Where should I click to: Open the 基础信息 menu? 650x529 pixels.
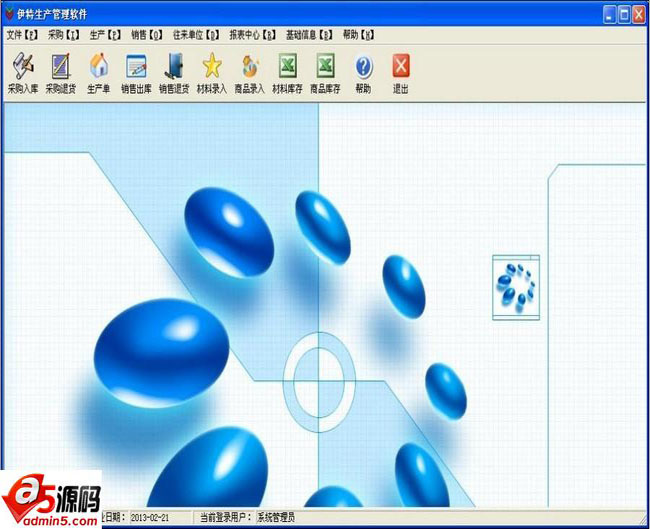click(x=309, y=35)
